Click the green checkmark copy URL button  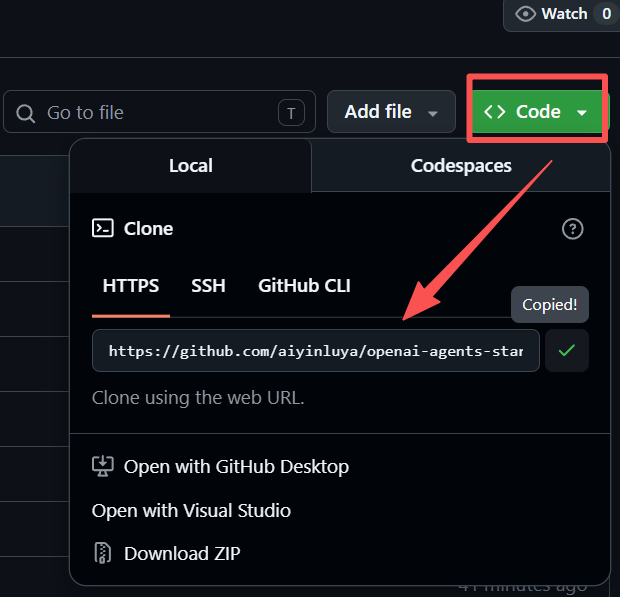pos(567,350)
